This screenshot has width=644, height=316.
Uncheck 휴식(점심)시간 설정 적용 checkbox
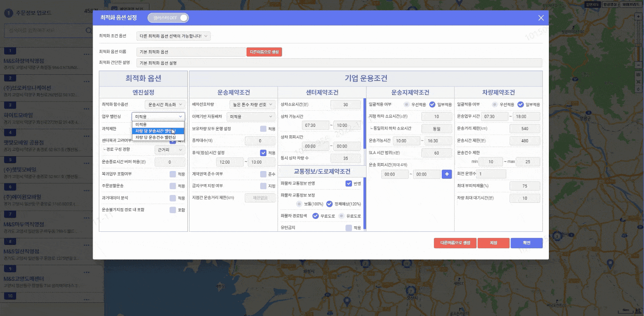point(263,153)
